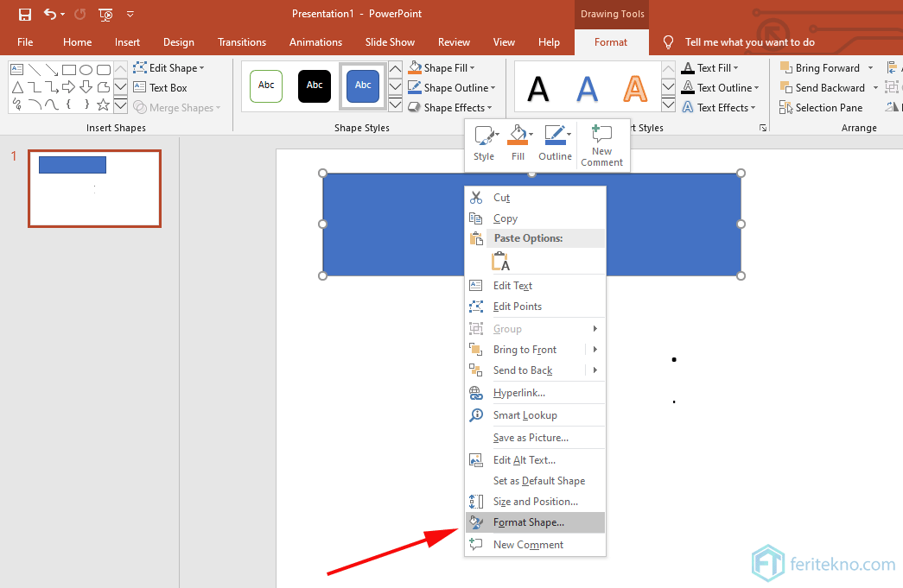
Task: Expand the Send to Back submenu arrow
Action: click(595, 370)
